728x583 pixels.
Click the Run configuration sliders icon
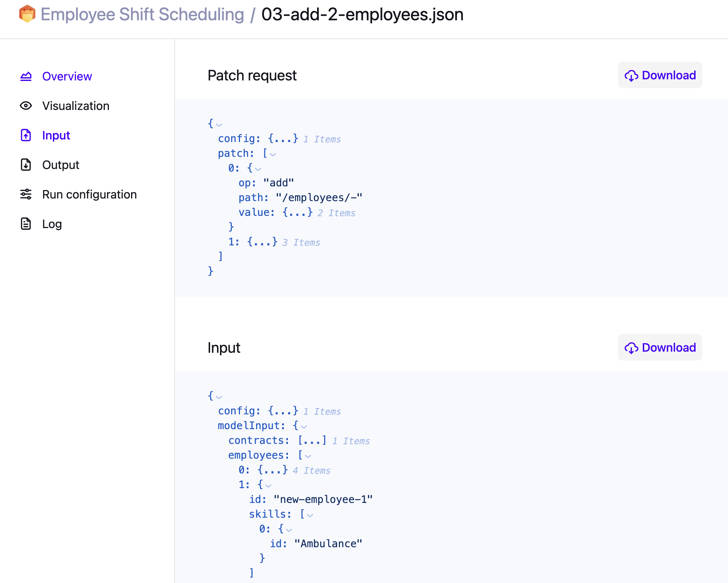[x=25, y=194]
